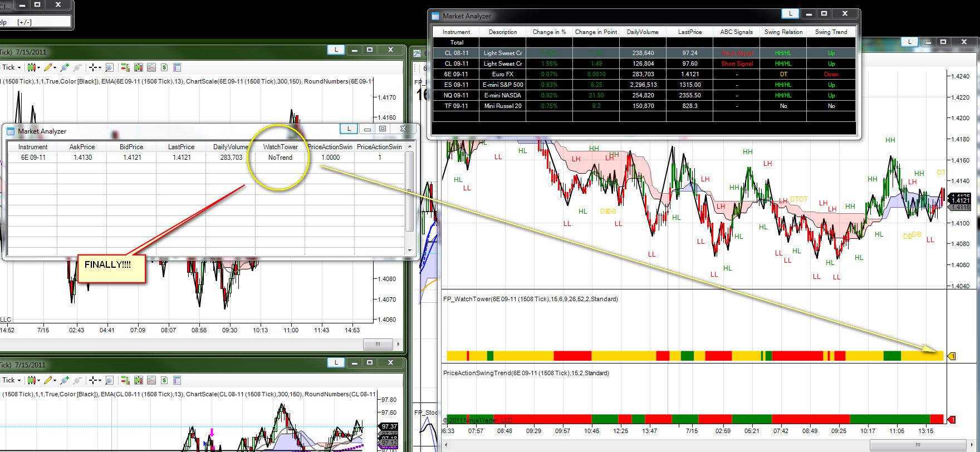Click the [+/-] menu item

pyautogui.click(x=24, y=22)
